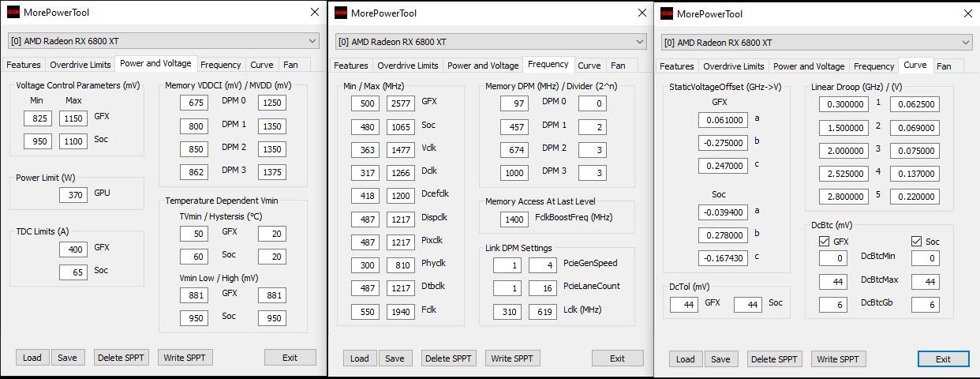Click PcieGenSpeed max field 4

(x=543, y=265)
